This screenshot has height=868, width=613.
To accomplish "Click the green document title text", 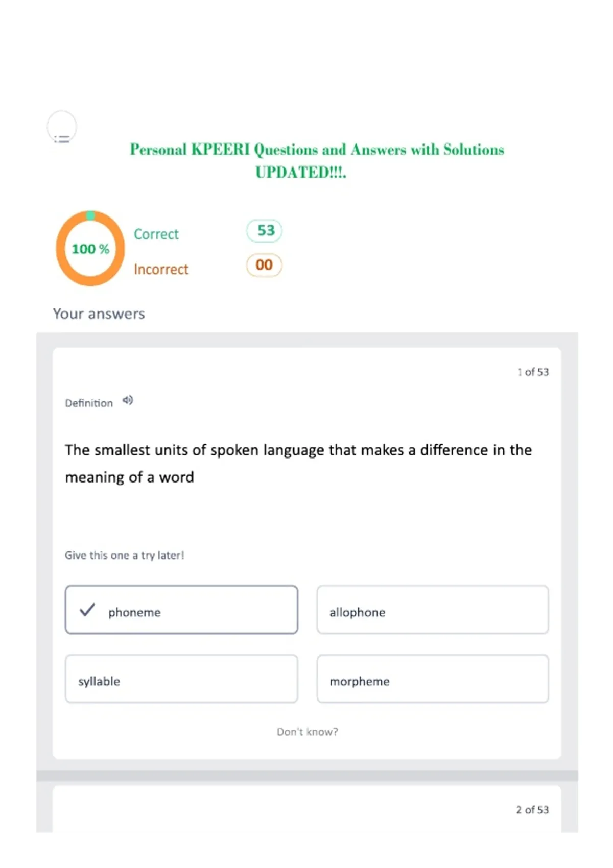I will click(317, 160).
